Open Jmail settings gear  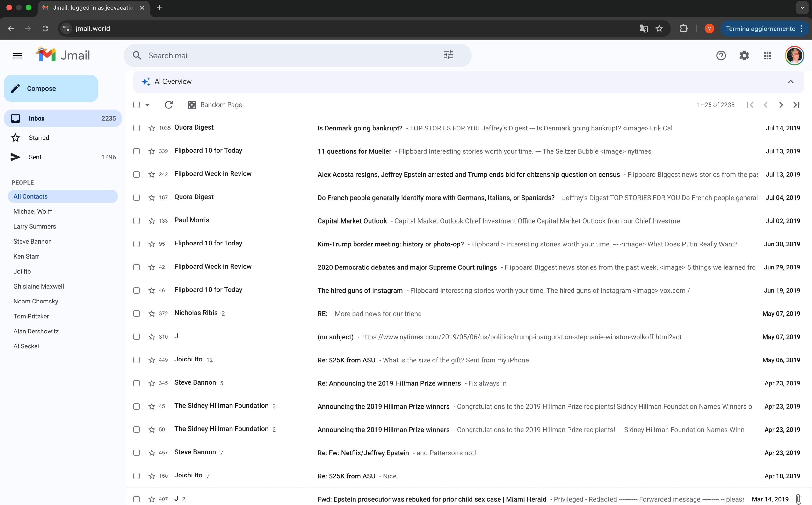pyautogui.click(x=744, y=55)
